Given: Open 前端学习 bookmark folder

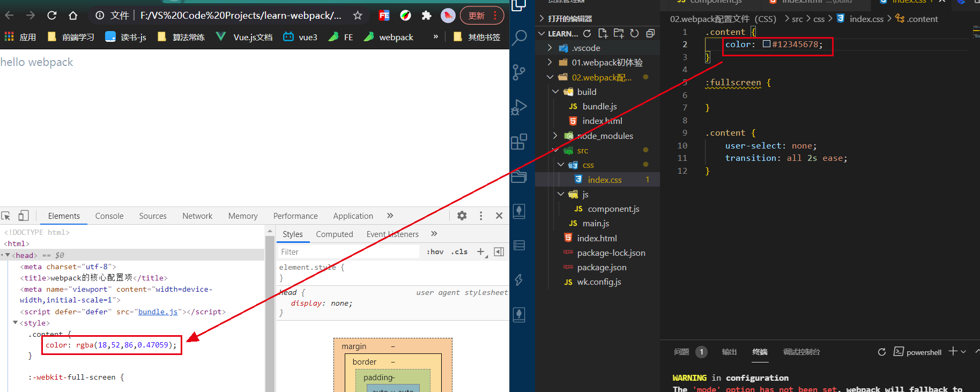Looking at the screenshot, I should pos(71,37).
